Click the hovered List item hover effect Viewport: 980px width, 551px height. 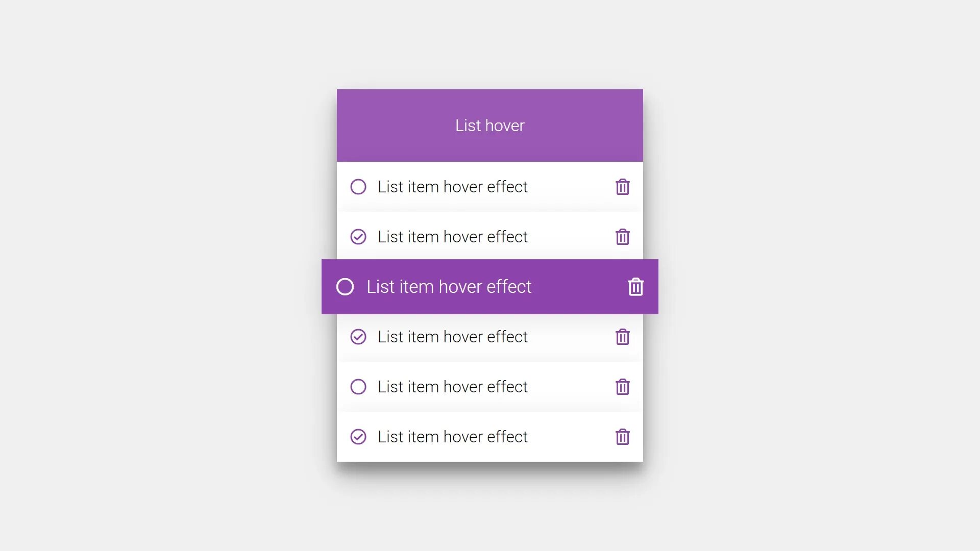(490, 286)
